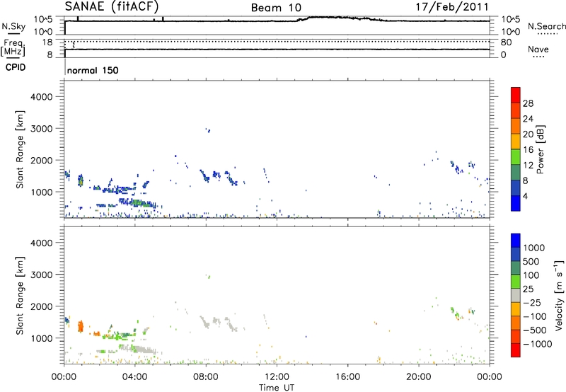Click the Power [dB] colorbar title
Viewport: 566px width, 392px height.
click(540, 149)
